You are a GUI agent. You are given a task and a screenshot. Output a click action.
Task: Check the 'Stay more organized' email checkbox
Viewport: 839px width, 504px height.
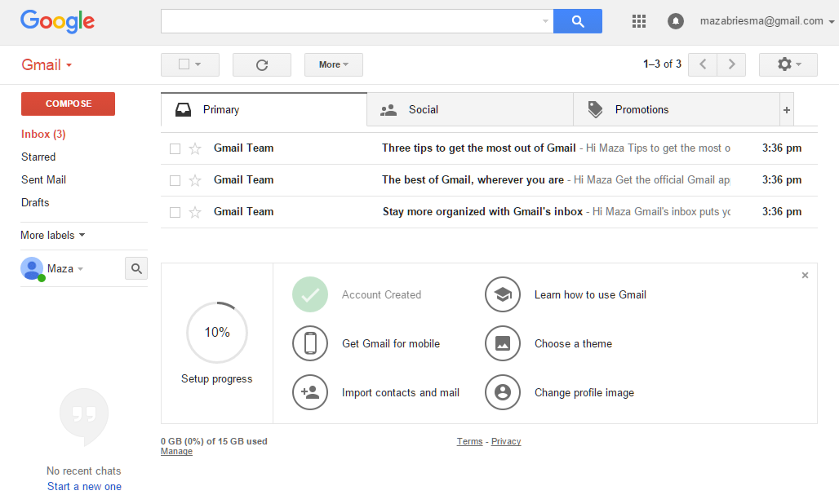point(175,212)
